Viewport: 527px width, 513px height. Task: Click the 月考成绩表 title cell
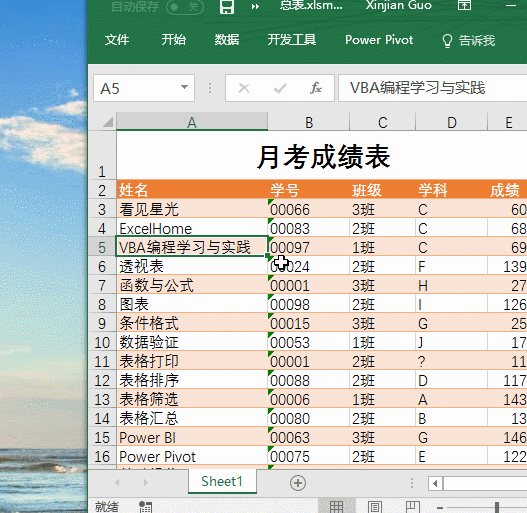323,157
